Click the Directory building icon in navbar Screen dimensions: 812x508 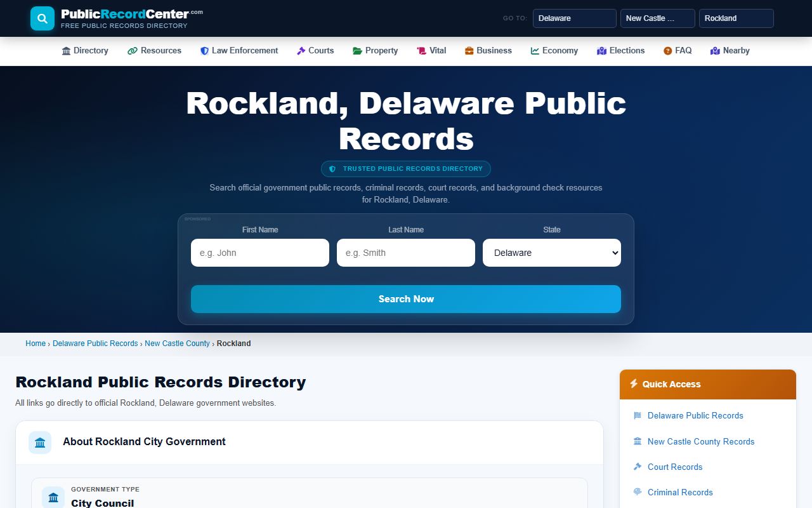(66, 51)
